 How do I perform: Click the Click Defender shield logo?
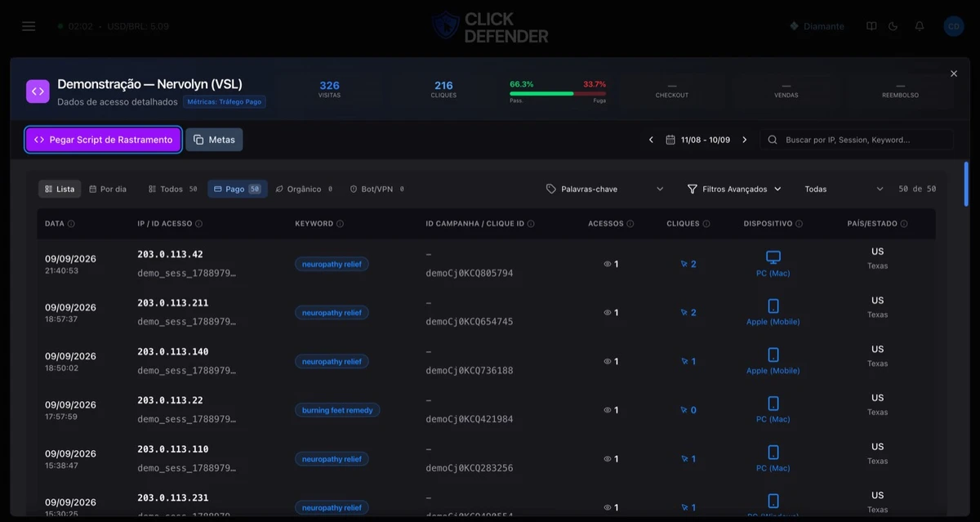(446, 26)
